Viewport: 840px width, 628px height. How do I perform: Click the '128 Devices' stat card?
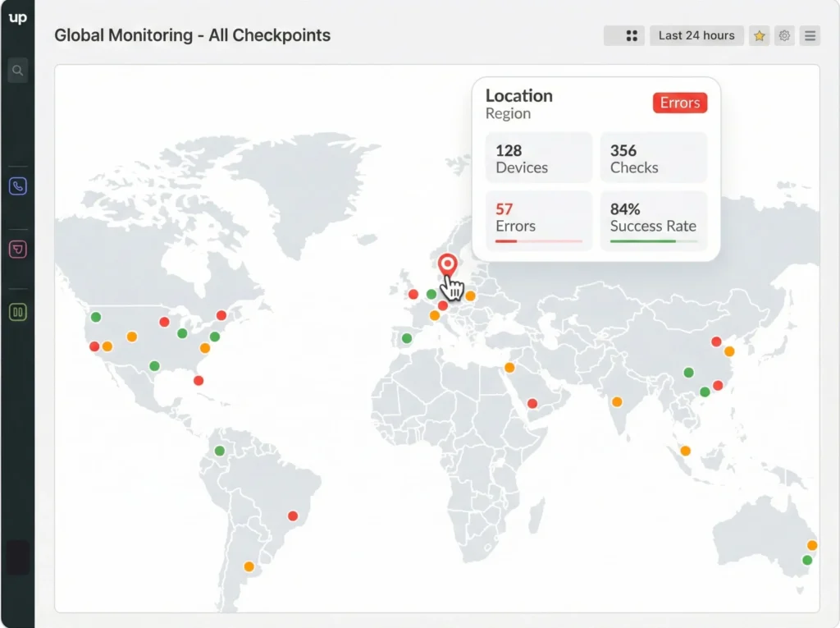tap(539, 158)
